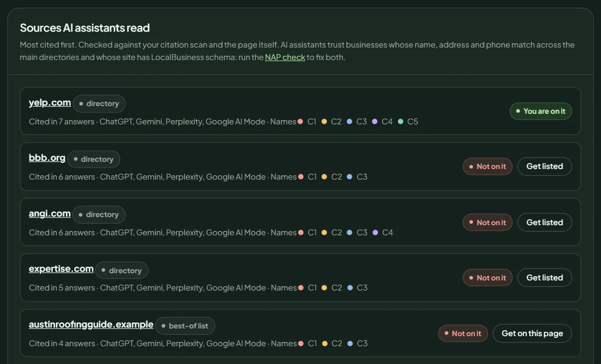Screen dimensions: 601x364
Task: Click the purple C4 dot in angi.com row
Action: tap(376, 232)
